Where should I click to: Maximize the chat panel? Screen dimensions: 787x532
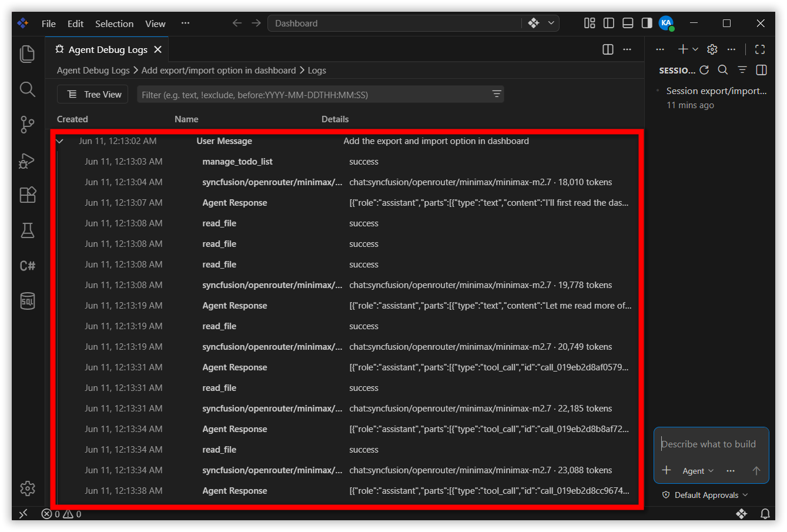pyautogui.click(x=760, y=49)
